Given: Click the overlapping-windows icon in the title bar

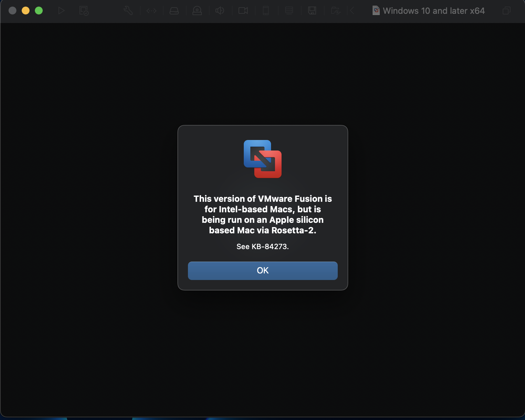Looking at the screenshot, I should click(x=507, y=11).
